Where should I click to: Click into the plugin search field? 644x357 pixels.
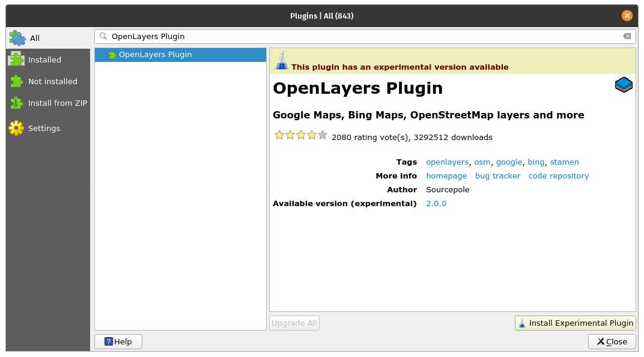coord(360,36)
